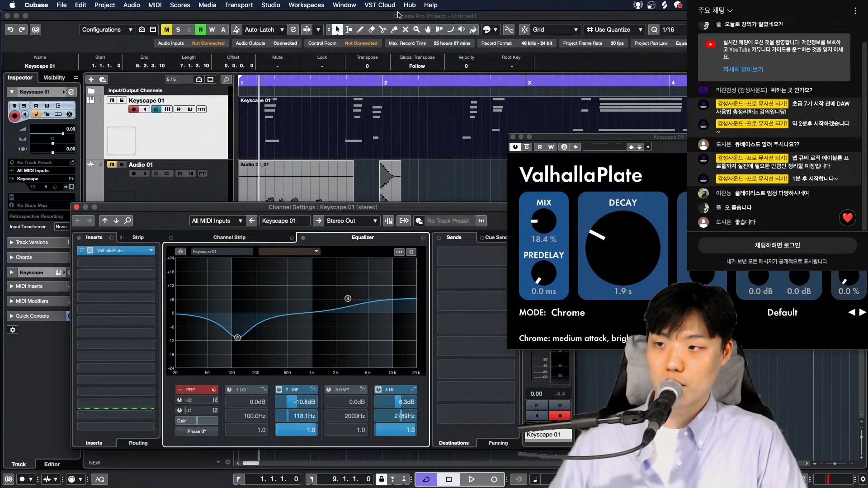Toggle global Read R automation button

point(201,29)
